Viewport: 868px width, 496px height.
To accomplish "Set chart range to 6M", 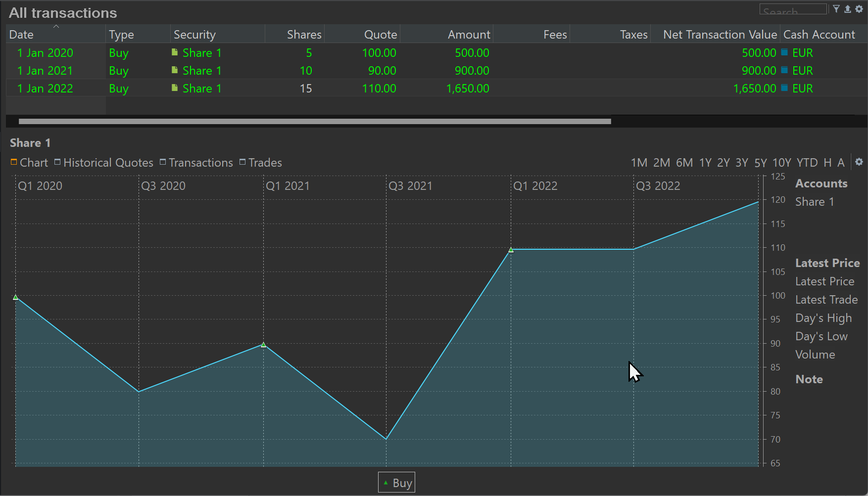I will (684, 163).
